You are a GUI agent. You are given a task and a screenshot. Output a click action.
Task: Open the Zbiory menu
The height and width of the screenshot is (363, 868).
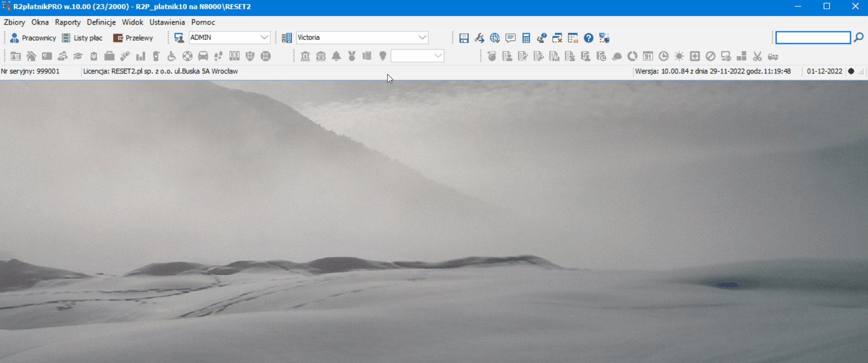point(14,22)
